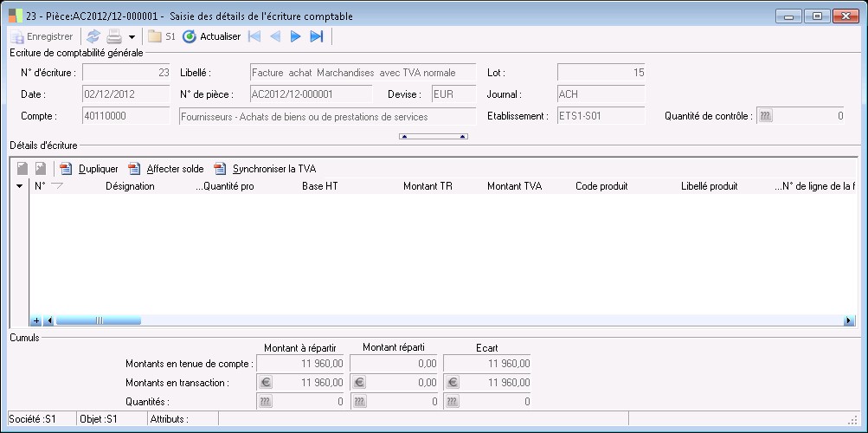Open the S1 folder icon
Viewport: 868px width, 433px height.
(x=155, y=36)
